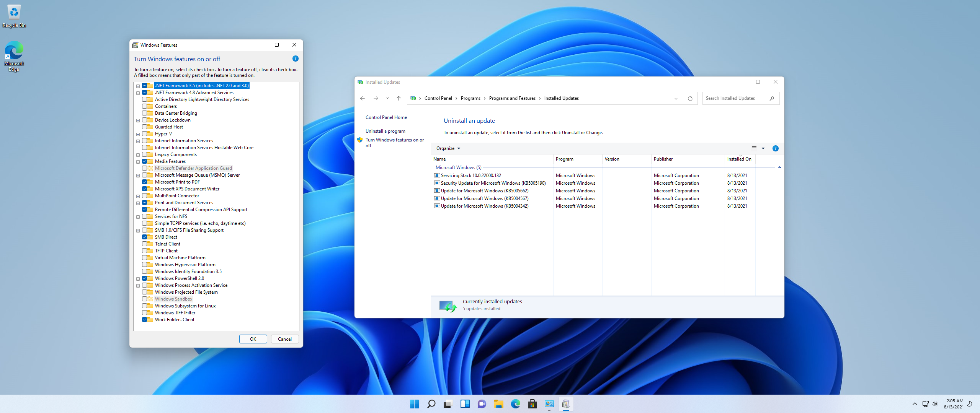Click Programs and Features breadcrumb
Image resolution: width=980 pixels, height=413 pixels.
[x=512, y=98]
